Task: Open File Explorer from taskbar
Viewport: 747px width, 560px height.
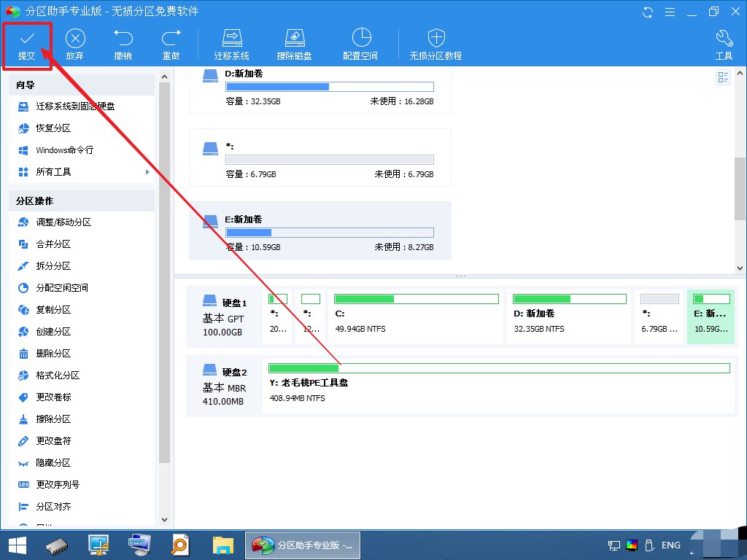Action: 222,545
